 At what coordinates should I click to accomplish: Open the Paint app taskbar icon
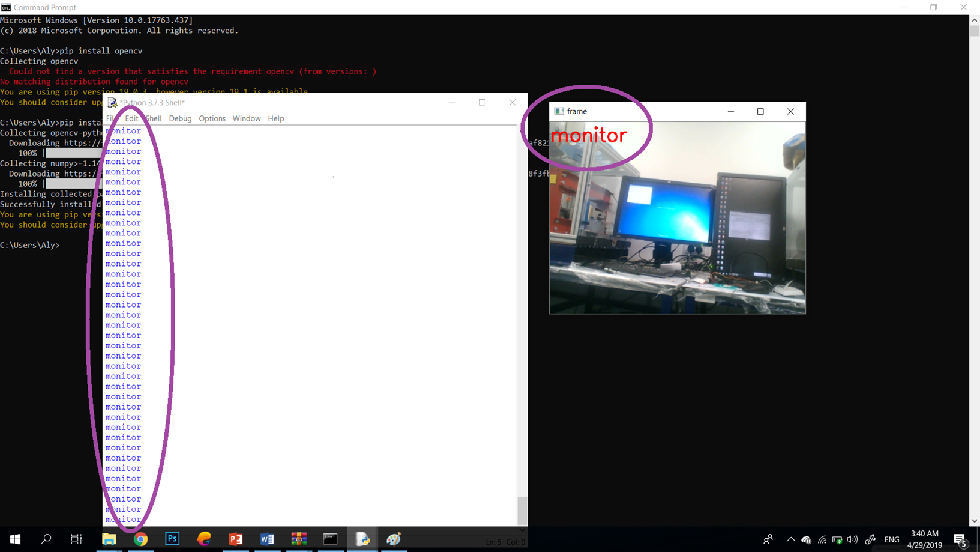(x=394, y=539)
